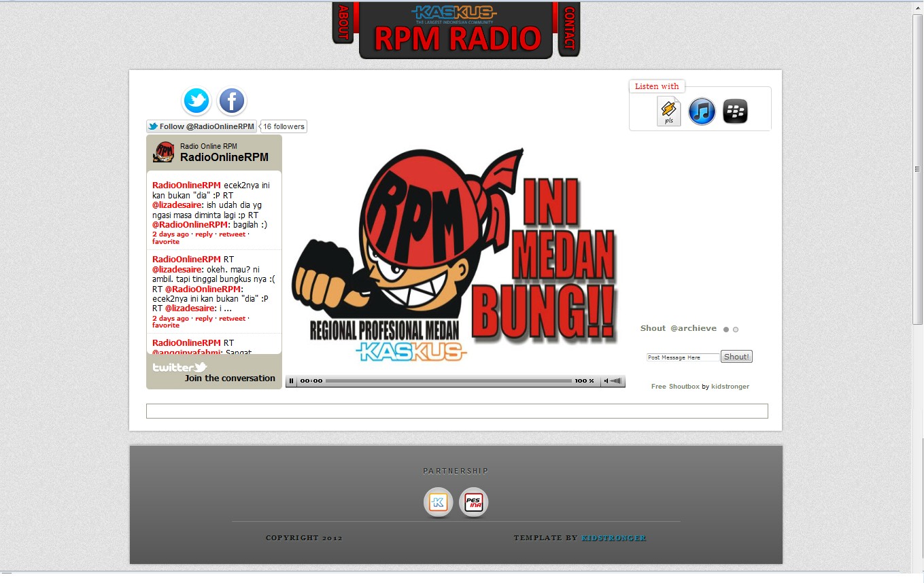The height and width of the screenshot is (583, 924).
Task: Click RadioOnlineRPM profile avatar
Action: 164,152
